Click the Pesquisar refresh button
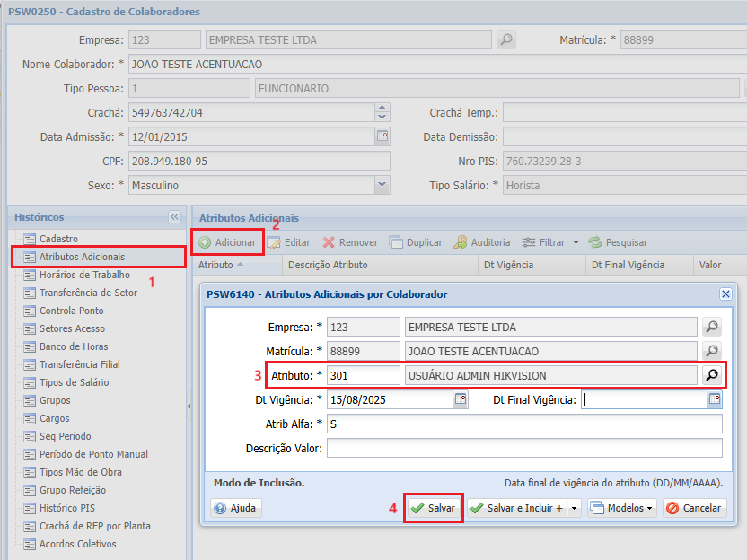The width and height of the screenshot is (747, 560). click(x=618, y=242)
